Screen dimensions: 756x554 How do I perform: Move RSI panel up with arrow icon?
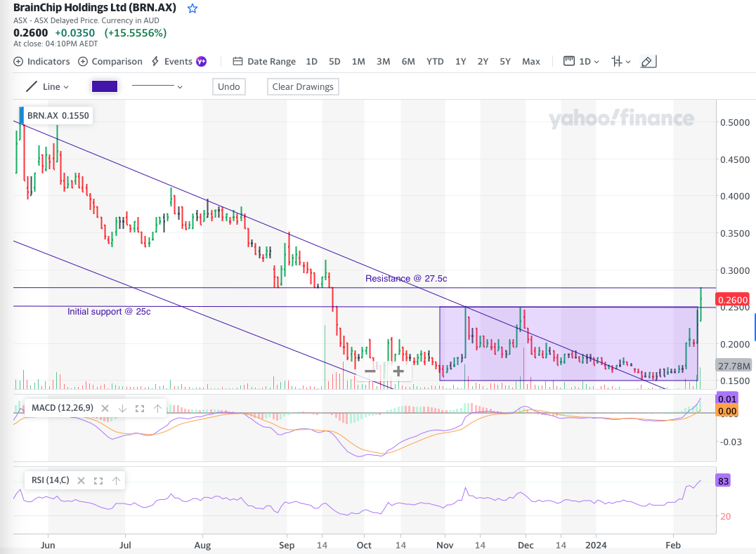[116, 481]
